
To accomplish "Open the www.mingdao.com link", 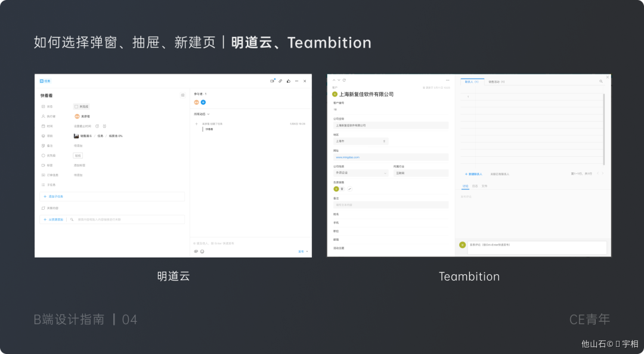I will point(348,157).
